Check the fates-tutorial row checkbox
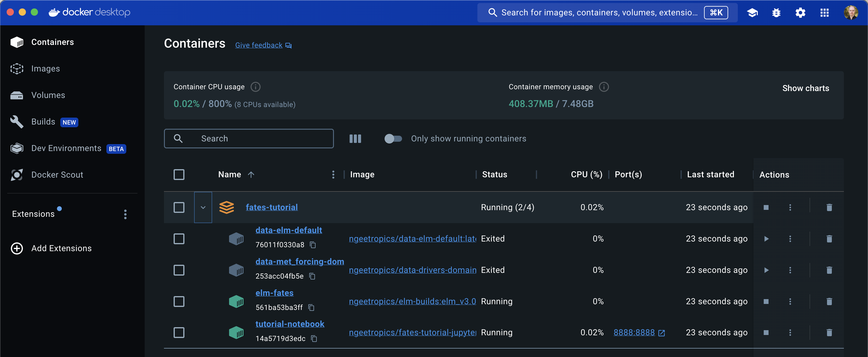The width and height of the screenshot is (868, 357). tap(179, 207)
